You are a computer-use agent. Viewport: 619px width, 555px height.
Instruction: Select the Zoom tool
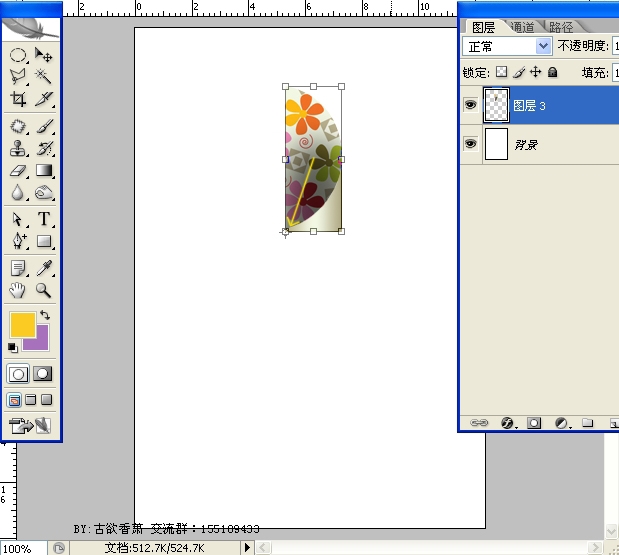click(x=43, y=291)
